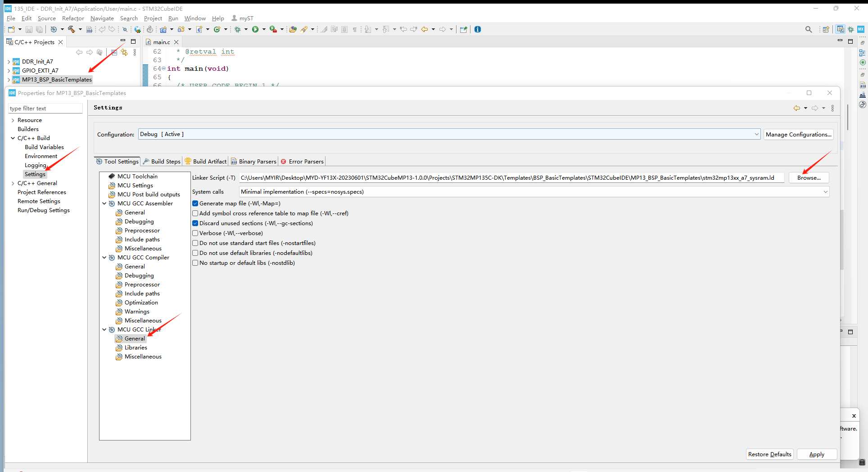Viewport: 868px width, 472px height.
Task: Open the System calls dropdown
Action: click(x=534, y=192)
